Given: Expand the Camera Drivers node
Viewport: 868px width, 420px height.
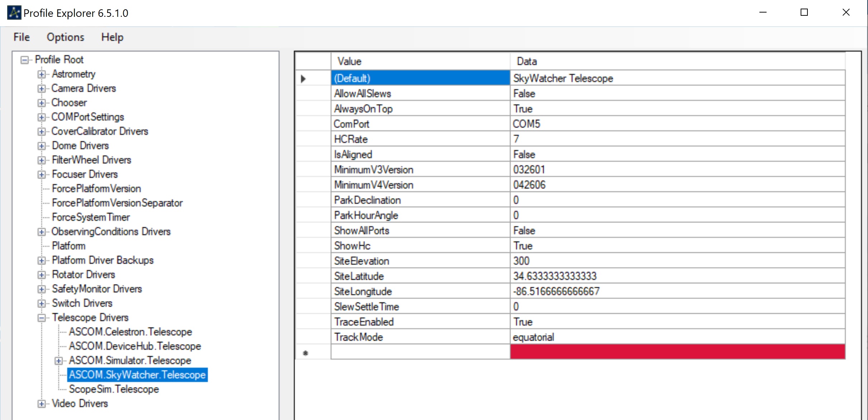Looking at the screenshot, I should pos(42,88).
